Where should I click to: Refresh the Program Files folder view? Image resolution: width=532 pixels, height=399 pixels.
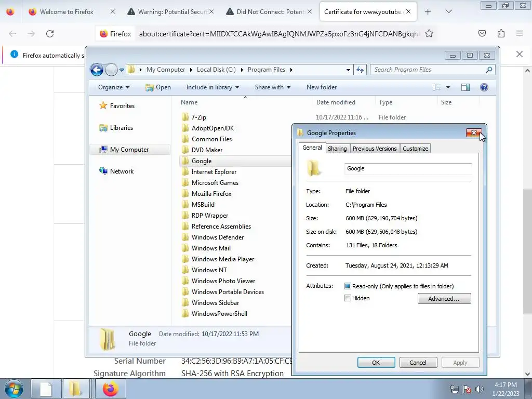click(360, 70)
